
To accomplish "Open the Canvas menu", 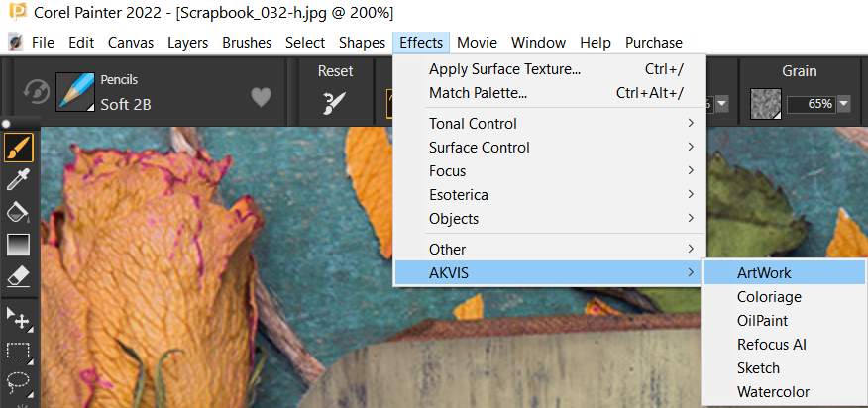I will (131, 43).
